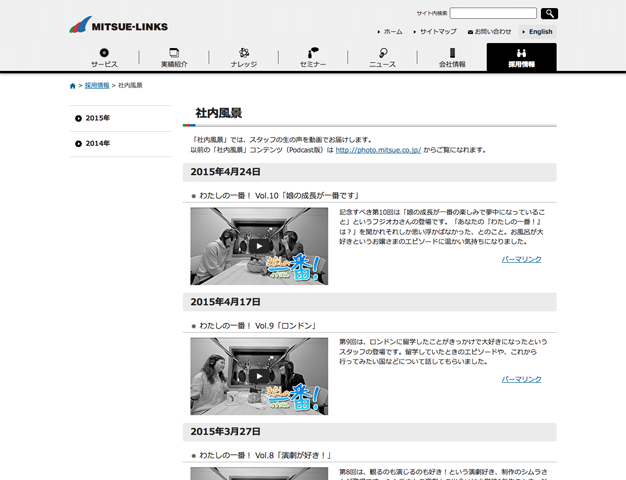The height and width of the screenshot is (480, 626).
Task: Click the Mitsue-Links logo
Action: [119, 25]
